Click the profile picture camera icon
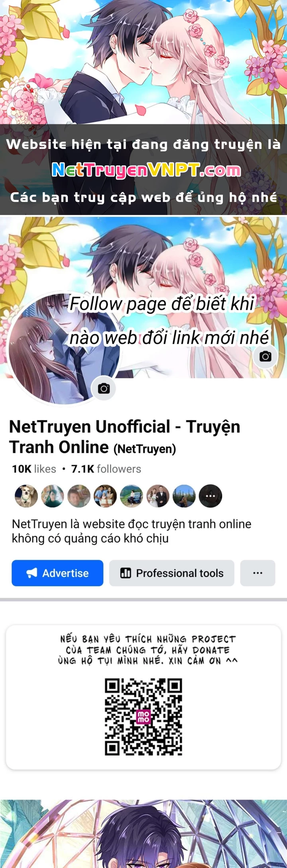The width and height of the screenshot is (287, 868). pyautogui.click(x=104, y=389)
